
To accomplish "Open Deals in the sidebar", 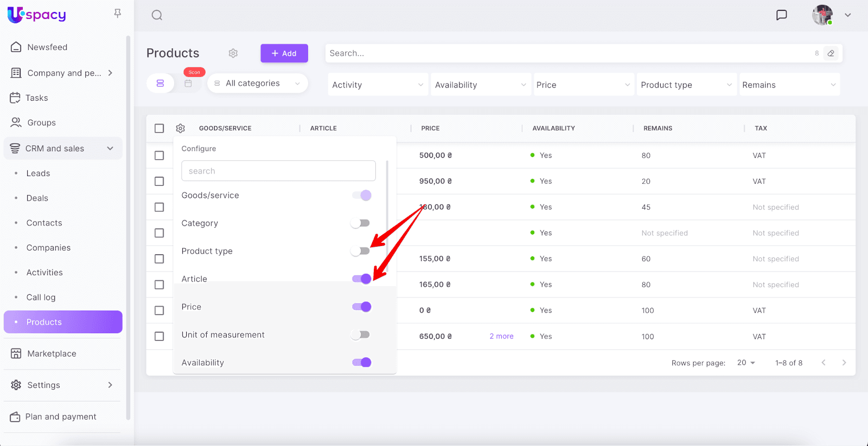I will click(x=37, y=198).
